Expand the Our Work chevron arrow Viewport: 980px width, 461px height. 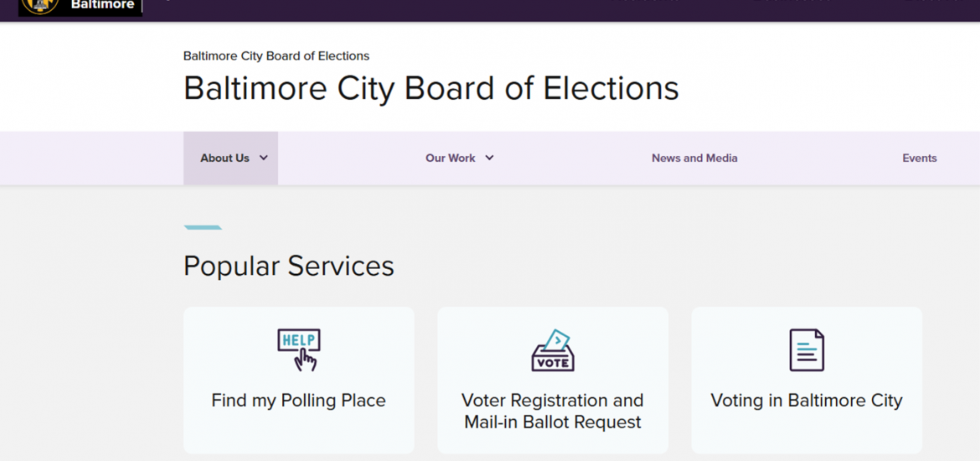pos(490,158)
